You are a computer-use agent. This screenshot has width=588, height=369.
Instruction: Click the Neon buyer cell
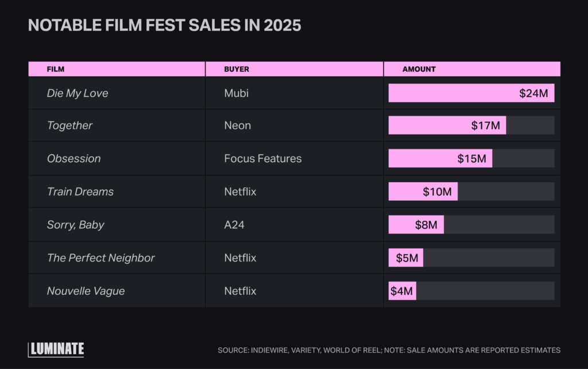[x=237, y=125]
